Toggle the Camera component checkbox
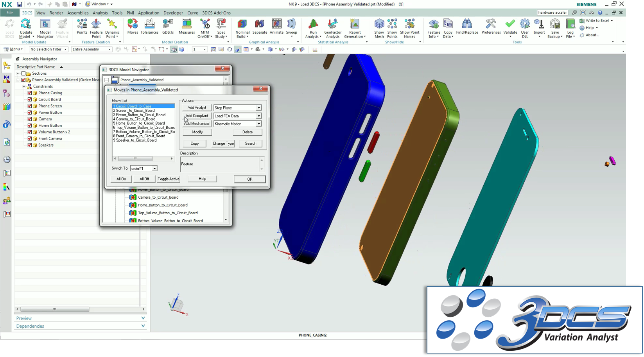The image size is (644, 357). coord(30,119)
